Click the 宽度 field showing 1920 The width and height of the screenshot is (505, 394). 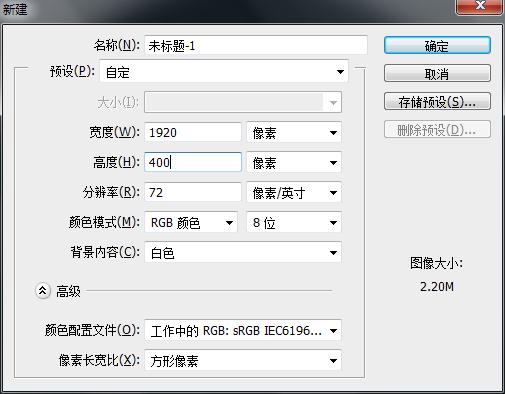pyautogui.click(x=193, y=132)
